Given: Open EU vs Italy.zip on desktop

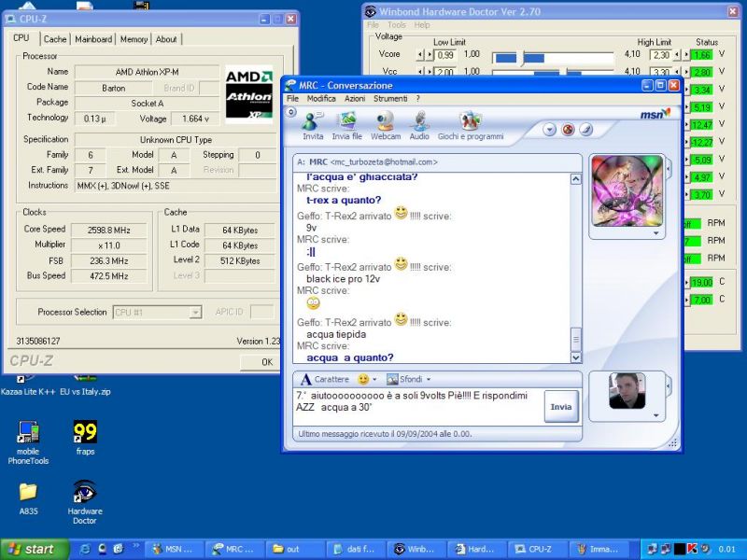Looking at the screenshot, I should point(85,386).
